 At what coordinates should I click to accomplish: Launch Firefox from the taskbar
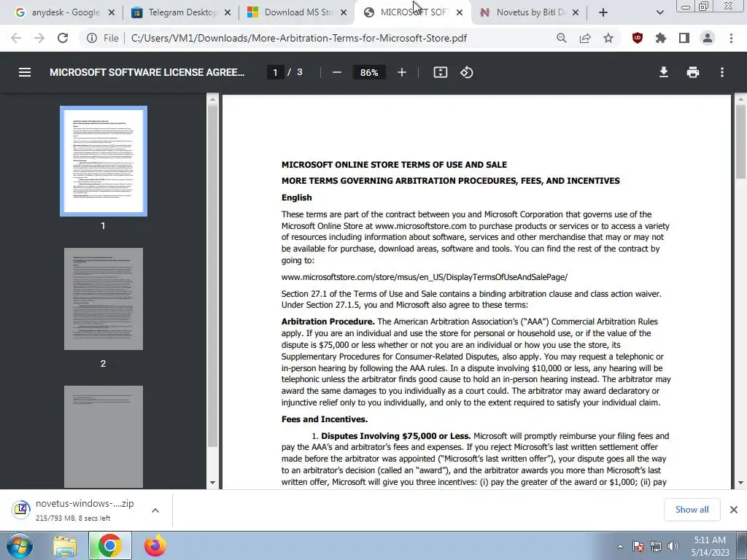pos(155,546)
